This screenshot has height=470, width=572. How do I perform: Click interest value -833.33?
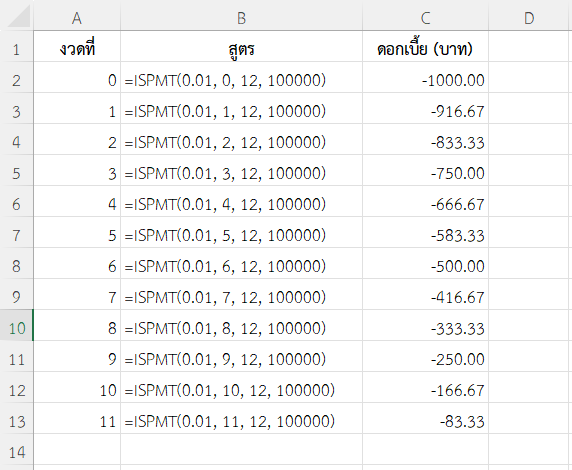point(425,139)
